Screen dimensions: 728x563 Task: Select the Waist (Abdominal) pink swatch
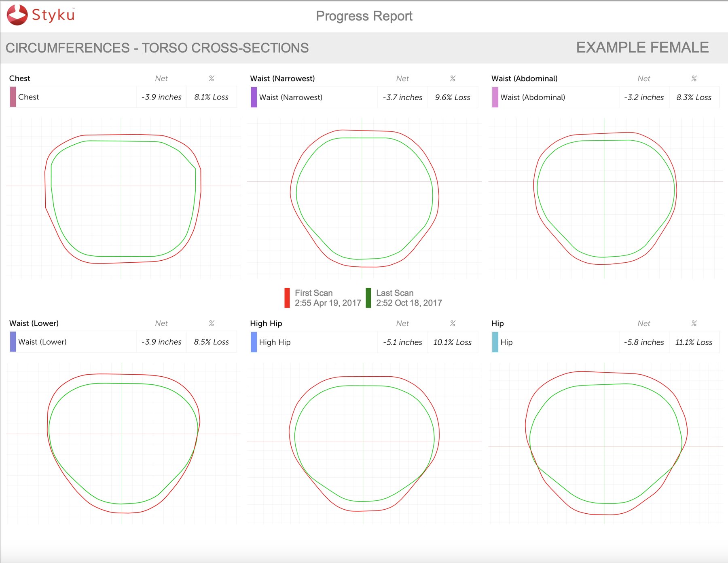[x=495, y=97]
